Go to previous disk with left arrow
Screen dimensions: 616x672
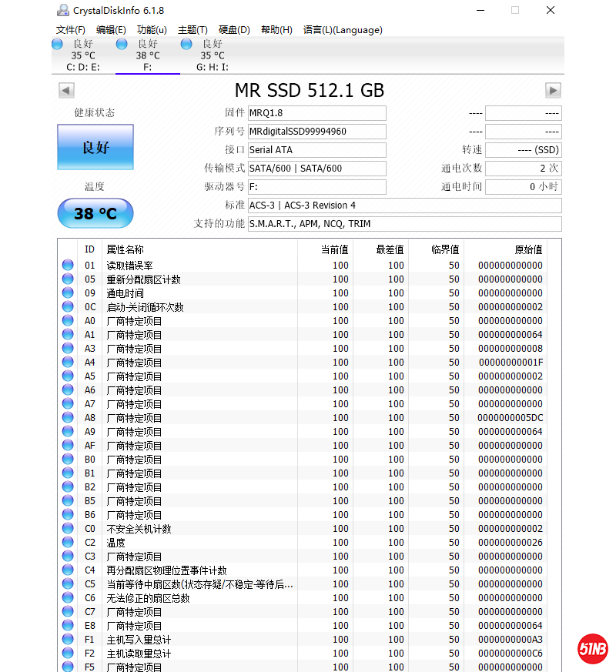click(66, 91)
